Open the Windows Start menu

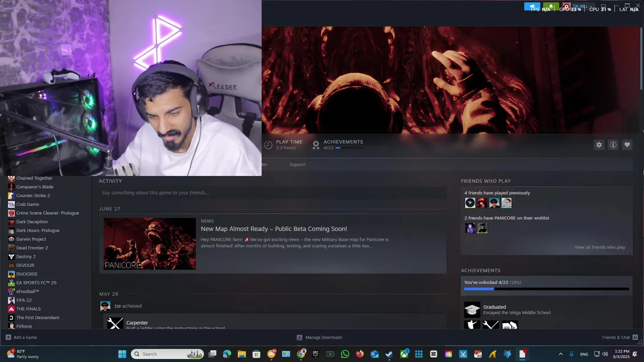(122, 354)
